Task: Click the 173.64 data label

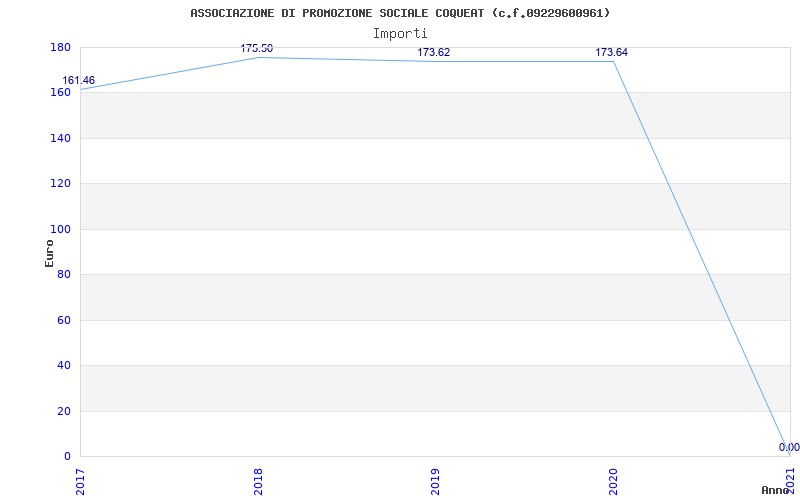Action: click(611, 52)
